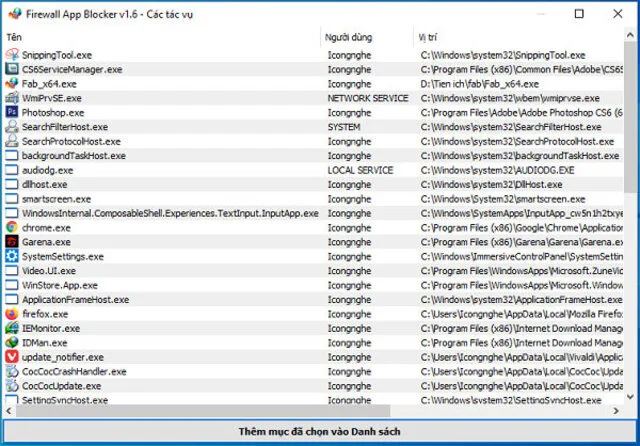Select the backgroundTaskHost.exe window icon

point(12,155)
